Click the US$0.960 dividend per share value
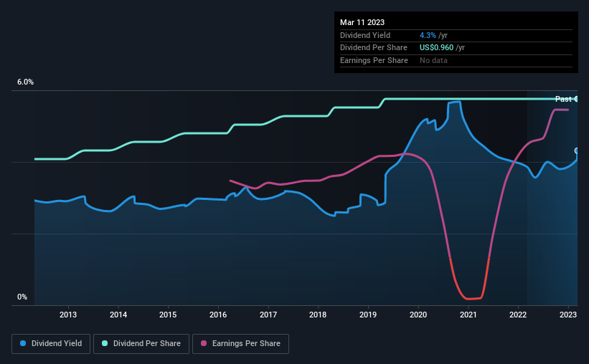589x364 pixels. pos(436,48)
